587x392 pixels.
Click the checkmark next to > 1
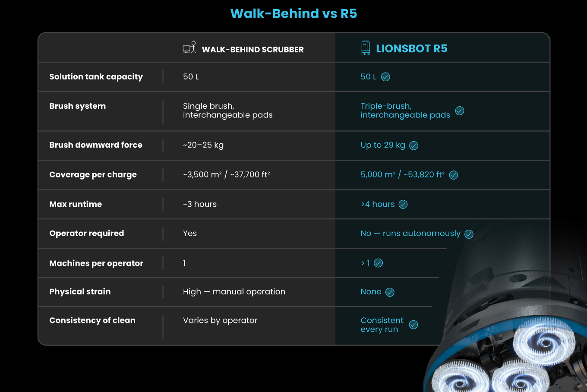click(x=379, y=263)
